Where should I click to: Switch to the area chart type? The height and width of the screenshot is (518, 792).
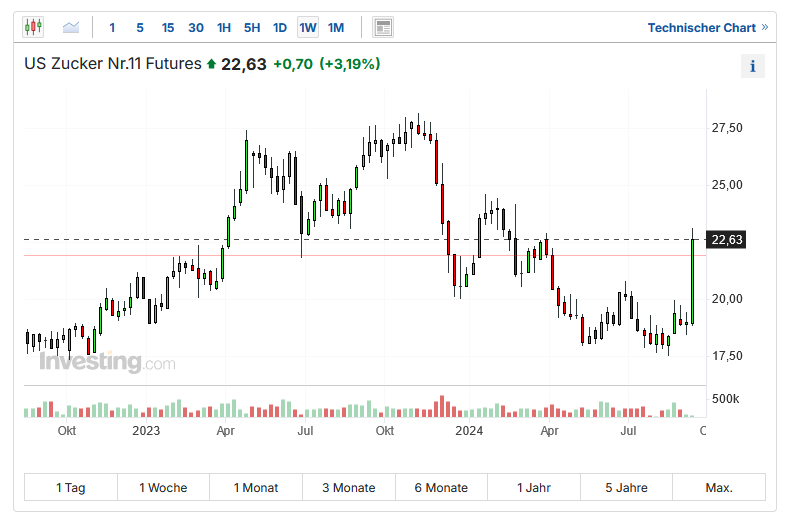[x=71, y=27]
